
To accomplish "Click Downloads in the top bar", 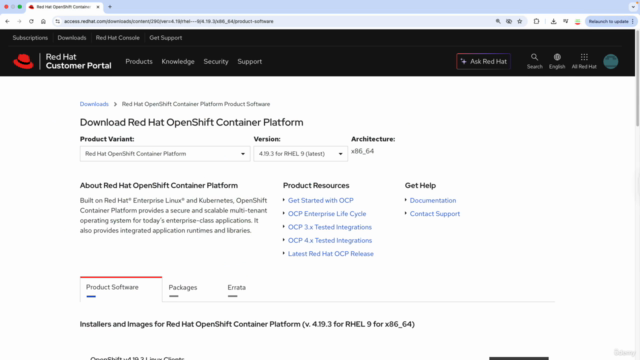I will pyautogui.click(x=72, y=38).
